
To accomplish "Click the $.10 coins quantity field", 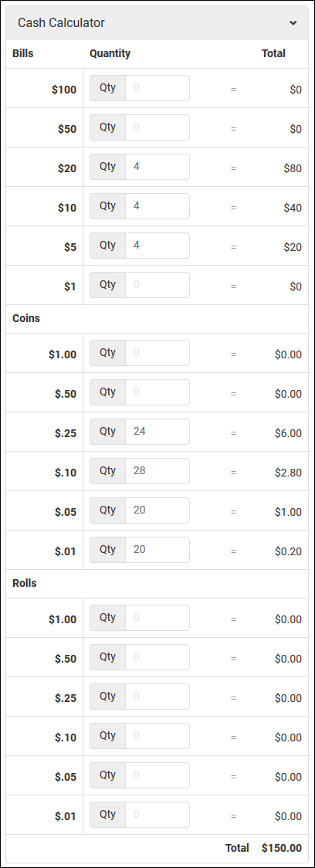I will pyautogui.click(x=157, y=470).
